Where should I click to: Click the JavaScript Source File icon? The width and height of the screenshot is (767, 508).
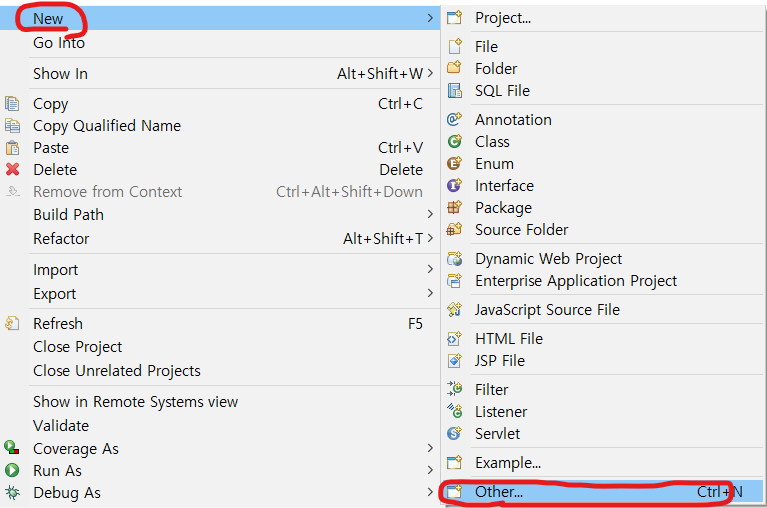(x=454, y=309)
